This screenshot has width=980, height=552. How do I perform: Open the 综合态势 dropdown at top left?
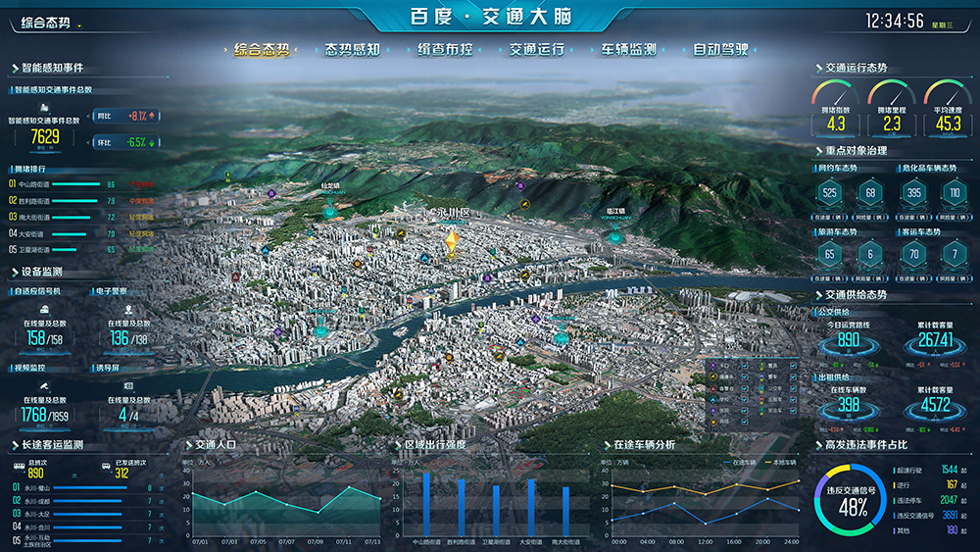(x=79, y=25)
